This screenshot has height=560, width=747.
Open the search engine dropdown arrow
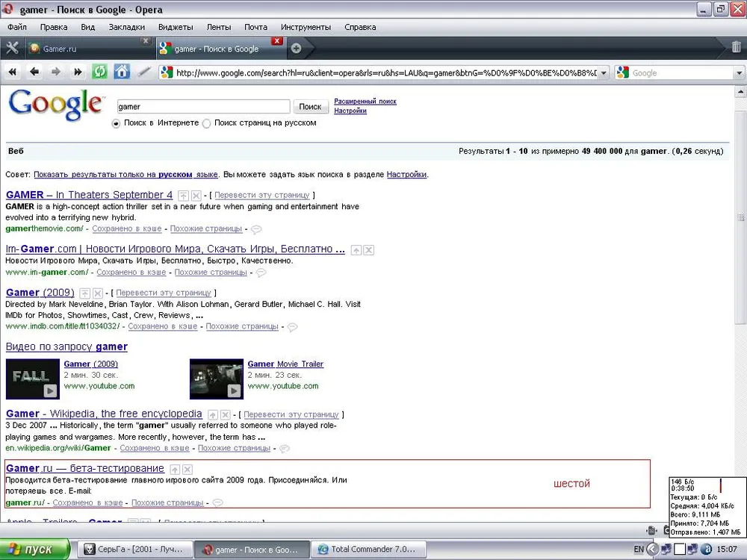739,73
